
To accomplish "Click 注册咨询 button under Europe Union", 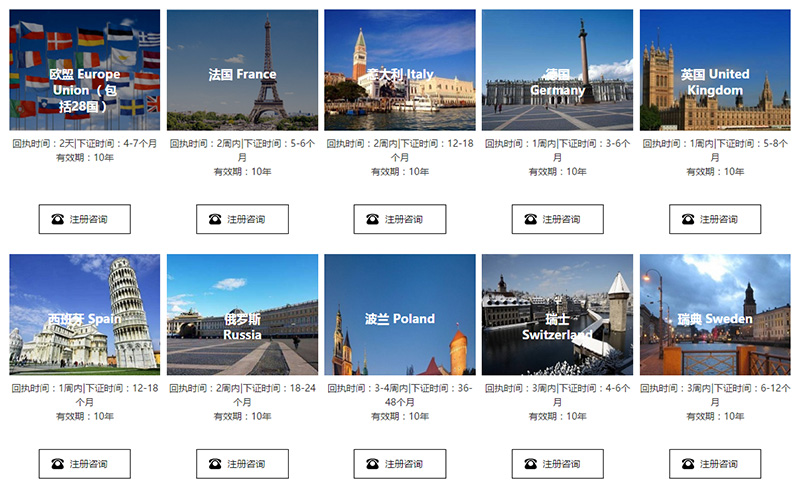I will pos(84,220).
